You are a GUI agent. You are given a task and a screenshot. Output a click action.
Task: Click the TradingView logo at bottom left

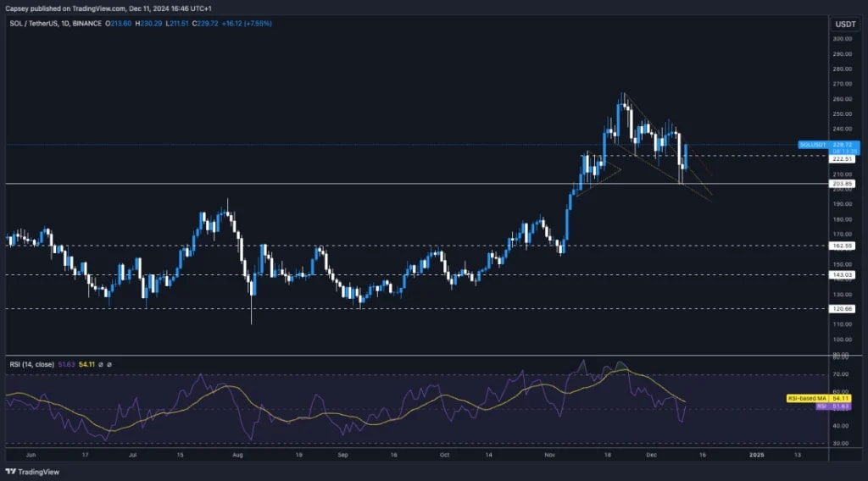pos(32,472)
